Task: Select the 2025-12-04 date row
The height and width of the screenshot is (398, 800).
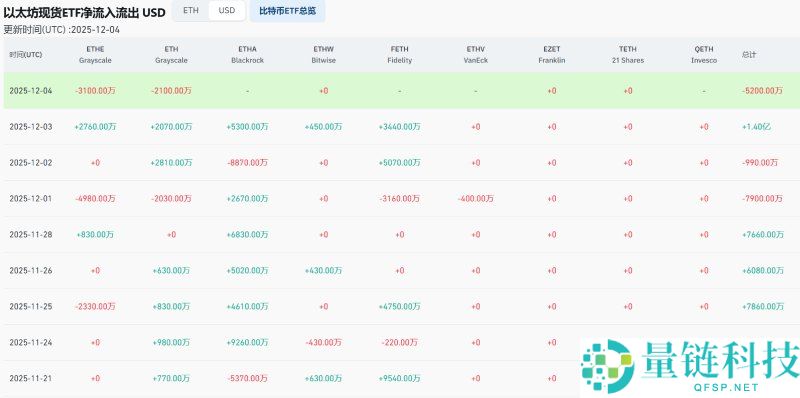Action: [402, 91]
